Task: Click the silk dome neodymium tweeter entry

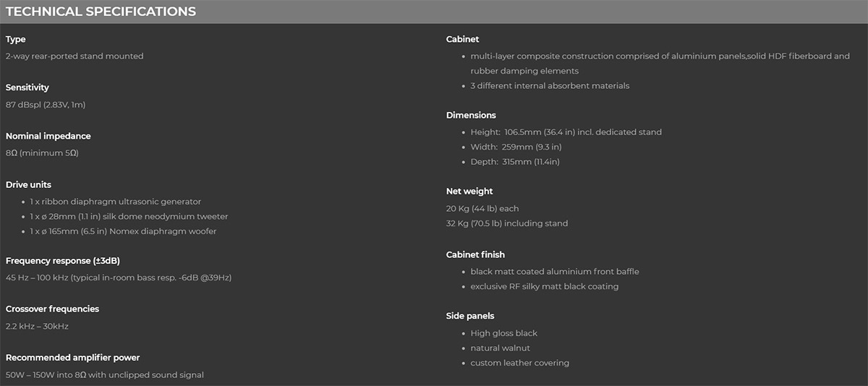Action: [x=129, y=217]
